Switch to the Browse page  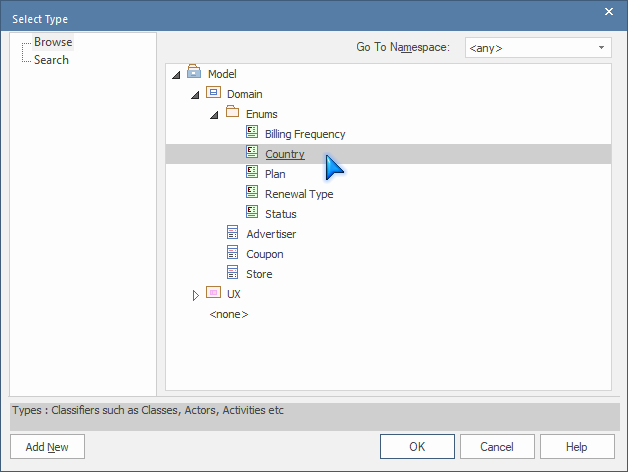[53, 42]
